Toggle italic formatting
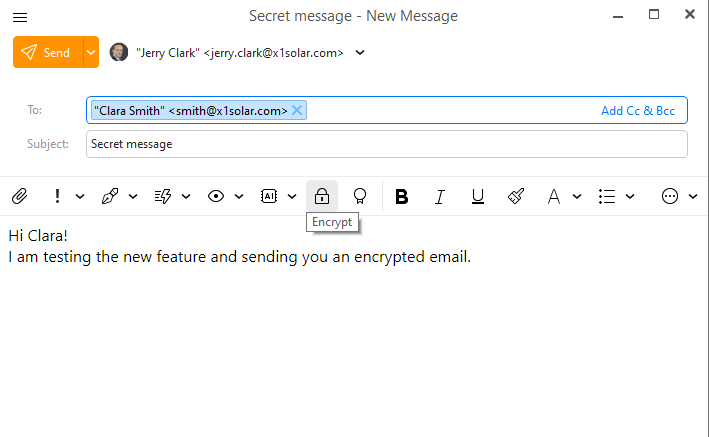 439,197
